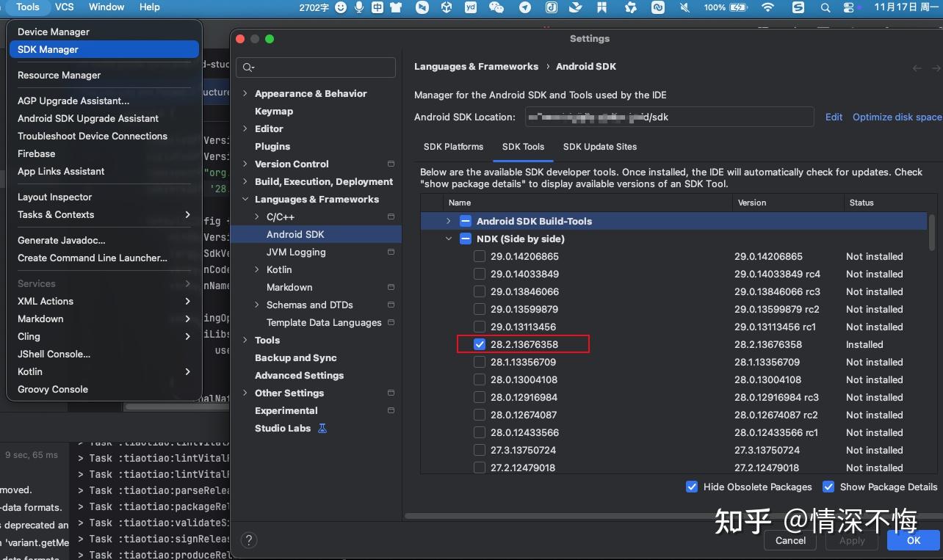This screenshot has width=943, height=560.
Task: Click the Telegram icon in menu bar
Action: coord(524,7)
